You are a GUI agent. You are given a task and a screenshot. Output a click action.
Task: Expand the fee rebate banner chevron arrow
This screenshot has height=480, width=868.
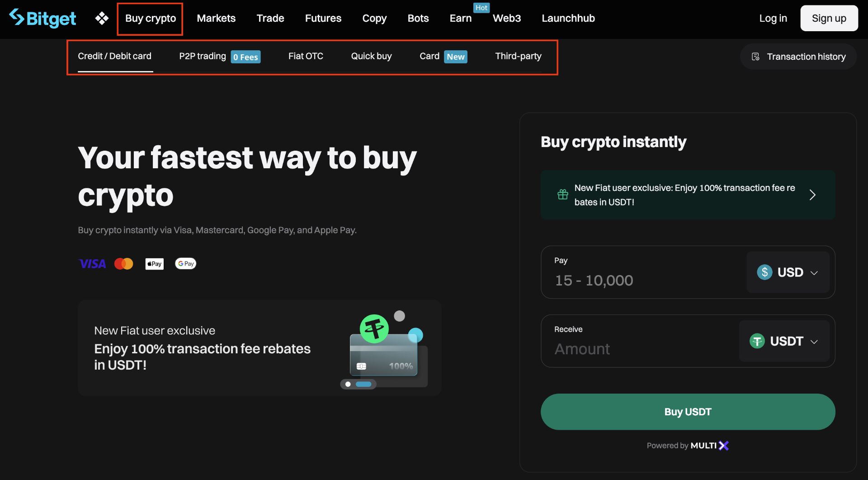click(812, 195)
